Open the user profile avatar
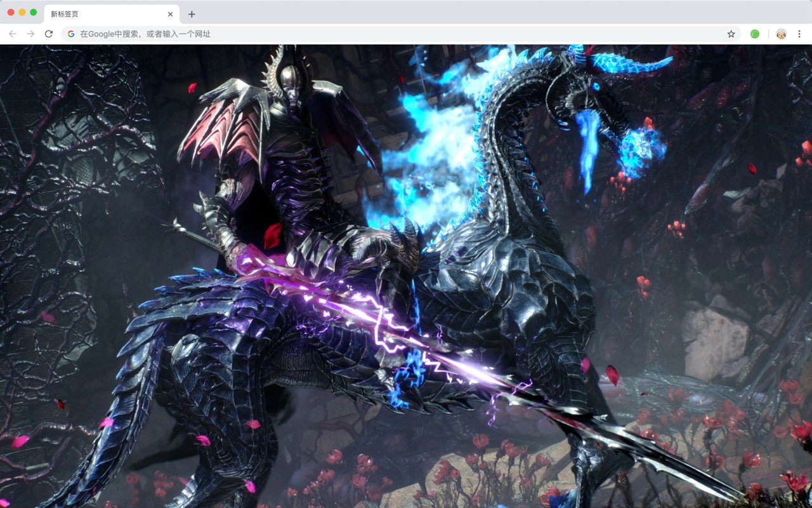The width and height of the screenshot is (812, 508). [782, 34]
